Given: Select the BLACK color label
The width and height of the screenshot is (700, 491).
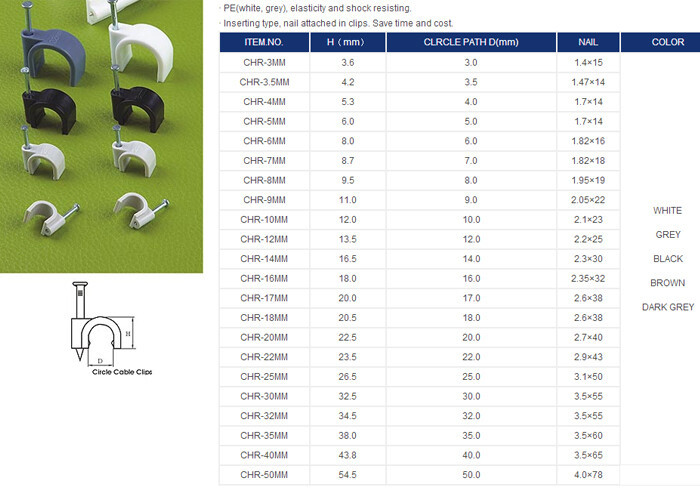Looking at the screenshot, I should click(667, 258).
